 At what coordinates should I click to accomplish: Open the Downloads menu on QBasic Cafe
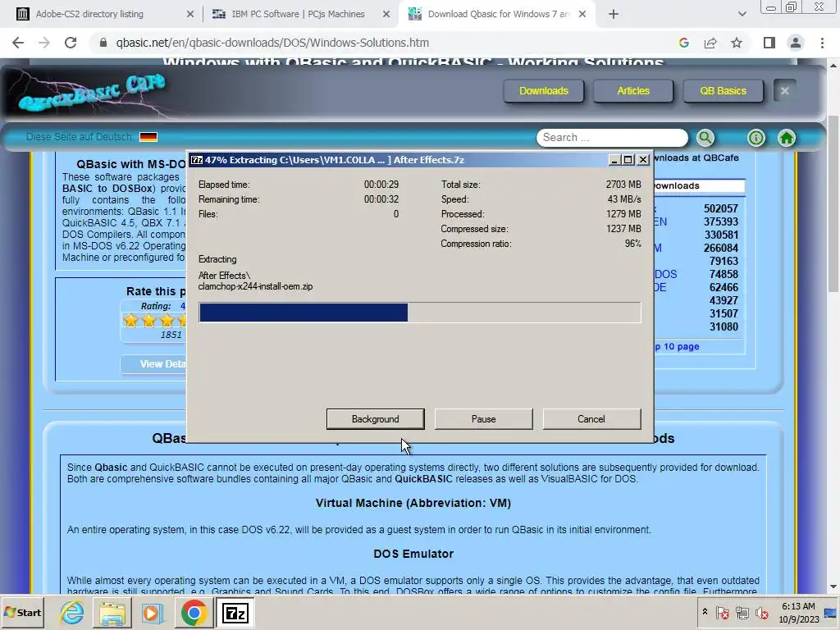[x=543, y=90]
